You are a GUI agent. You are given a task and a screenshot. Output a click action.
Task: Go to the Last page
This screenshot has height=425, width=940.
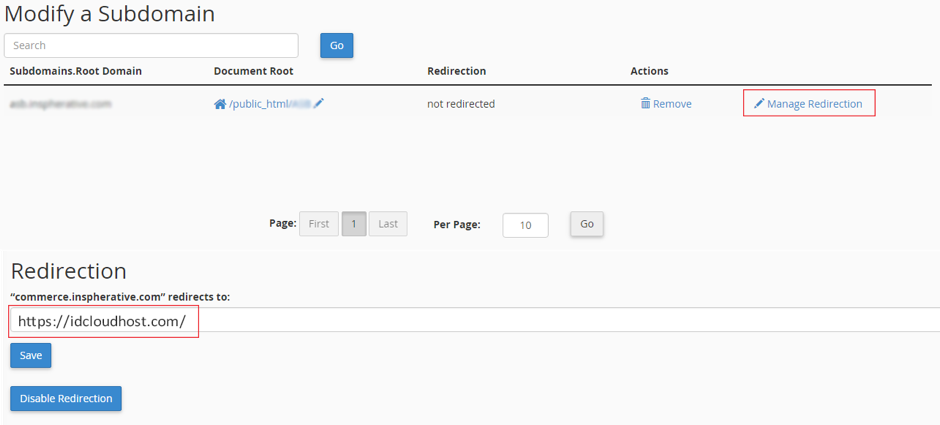pyautogui.click(x=388, y=224)
